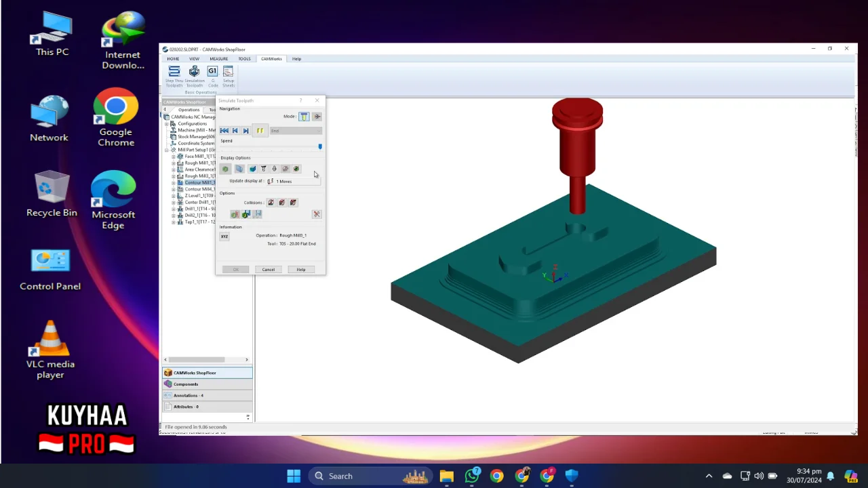Click show difference icon under Options
This screenshot has width=868, height=488.
coord(235,214)
